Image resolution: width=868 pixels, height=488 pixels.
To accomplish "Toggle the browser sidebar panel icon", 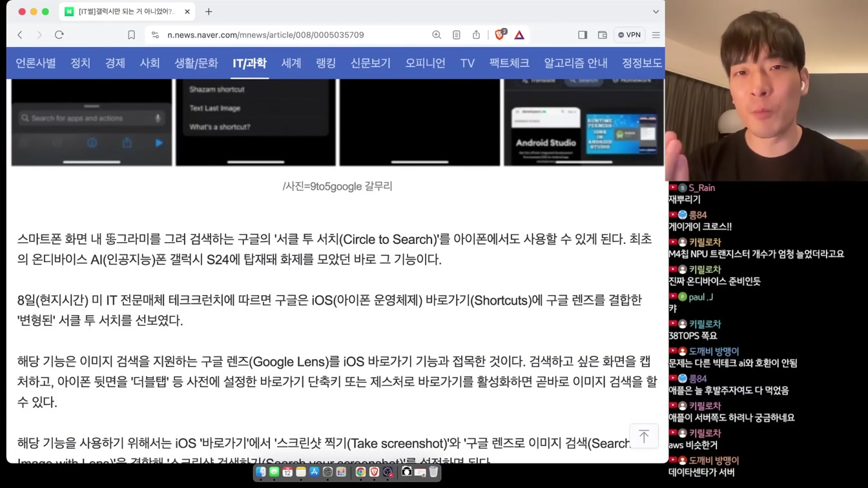I will (x=583, y=35).
